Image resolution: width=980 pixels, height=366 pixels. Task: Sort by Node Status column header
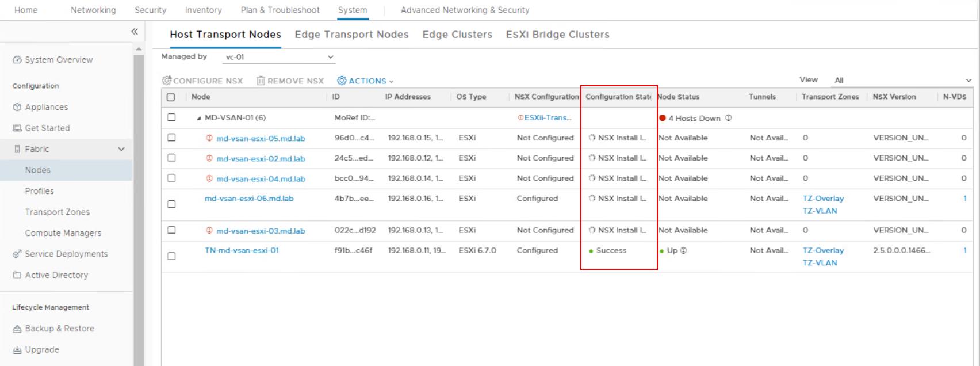679,97
